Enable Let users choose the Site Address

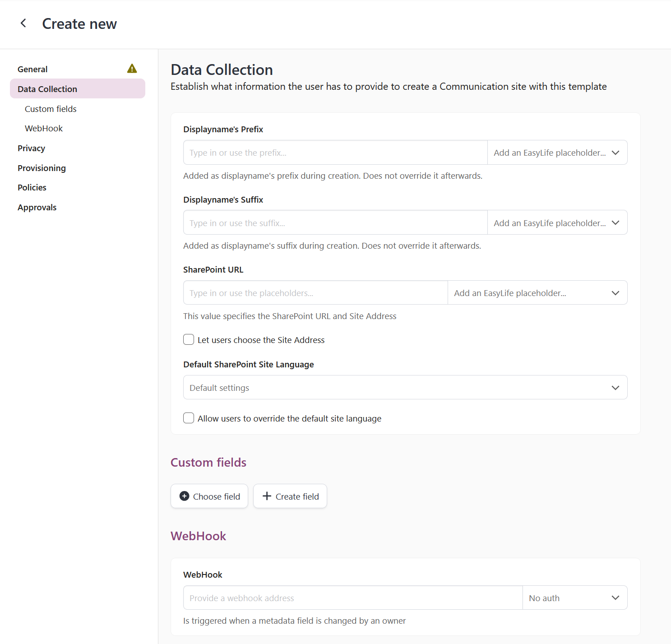[188, 339]
